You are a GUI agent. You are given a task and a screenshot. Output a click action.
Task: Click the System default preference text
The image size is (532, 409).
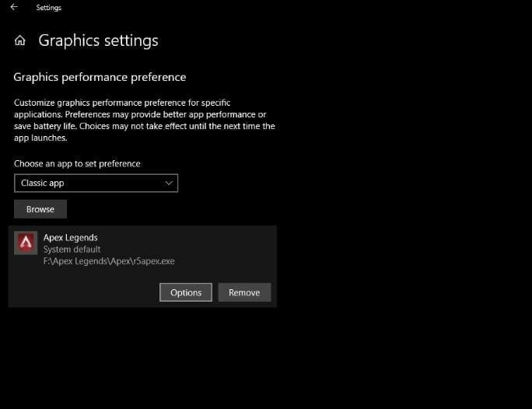coord(72,250)
